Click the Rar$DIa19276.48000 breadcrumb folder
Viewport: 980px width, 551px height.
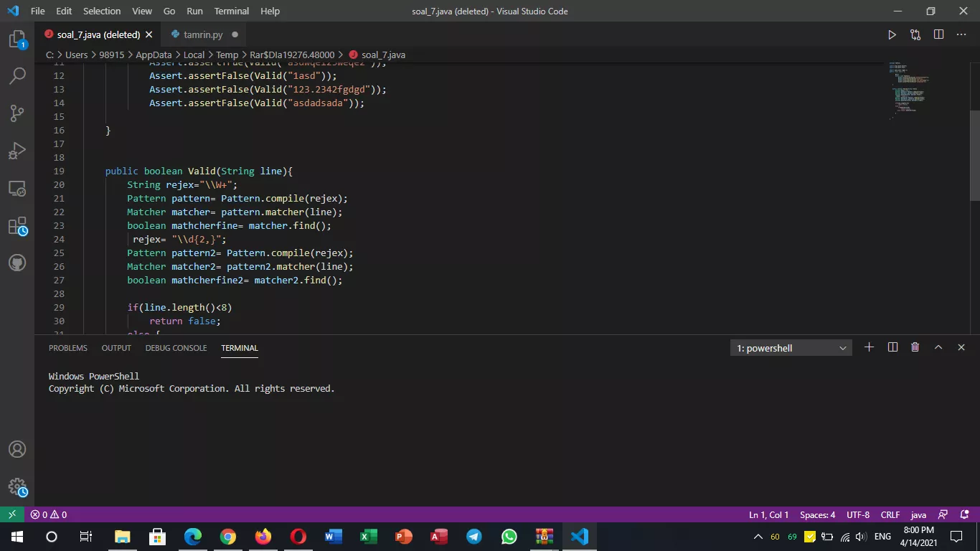pyautogui.click(x=292, y=55)
